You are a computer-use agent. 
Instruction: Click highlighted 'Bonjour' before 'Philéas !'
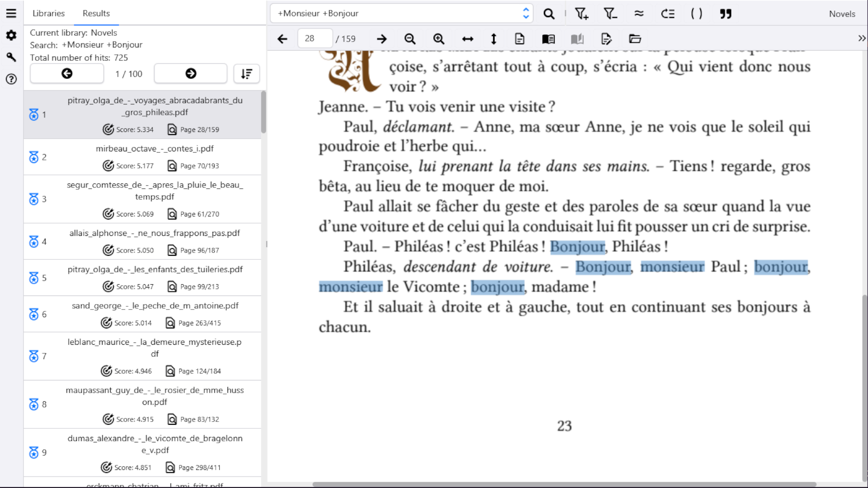(x=577, y=247)
